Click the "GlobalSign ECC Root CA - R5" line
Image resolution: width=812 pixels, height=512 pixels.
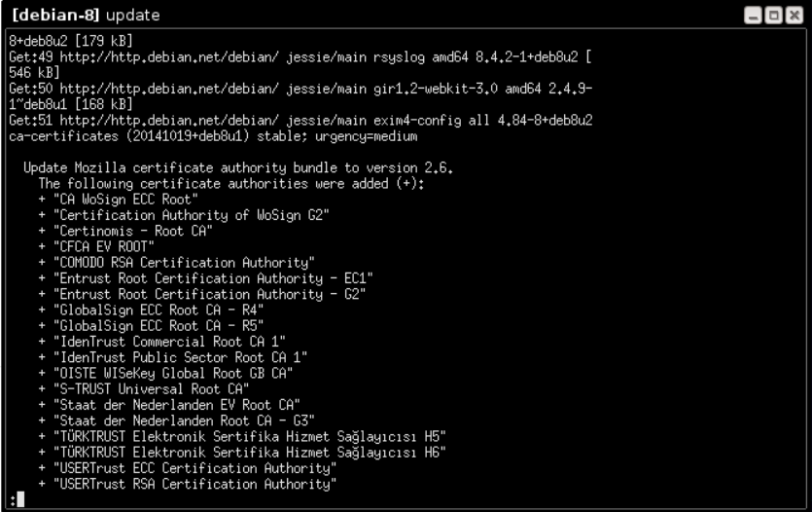158,326
